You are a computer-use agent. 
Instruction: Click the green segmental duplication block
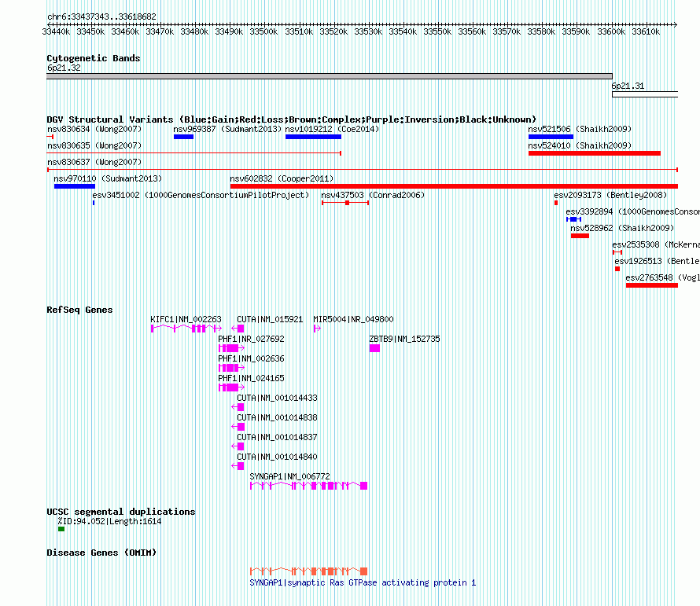point(61,529)
